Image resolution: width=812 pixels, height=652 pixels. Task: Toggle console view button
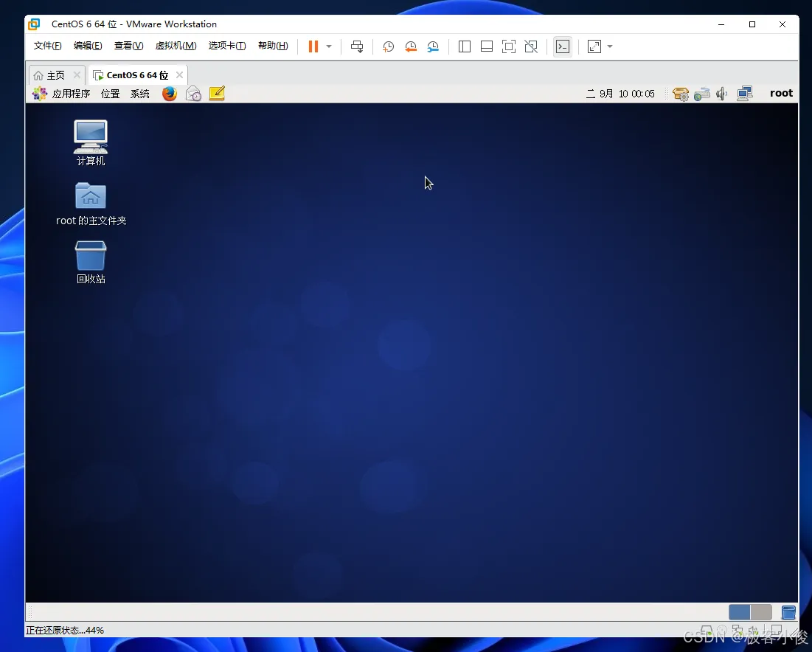pyautogui.click(x=563, y=46)
